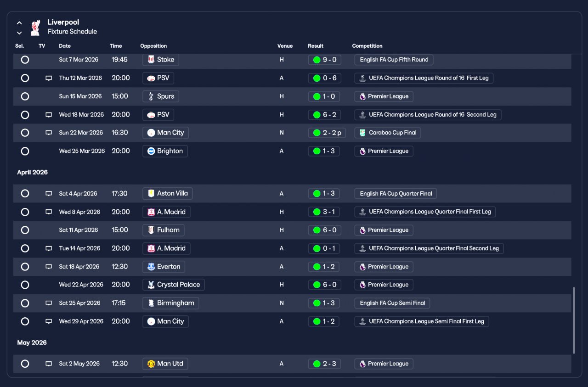Click the Carabao Cup competition logo
Viewport: 588px width, 387px height.
click(x=362, y=133)
